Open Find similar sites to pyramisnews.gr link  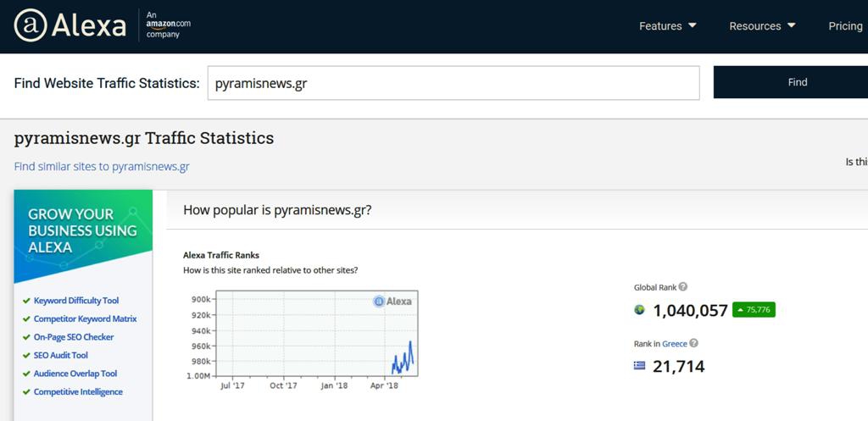102,166
